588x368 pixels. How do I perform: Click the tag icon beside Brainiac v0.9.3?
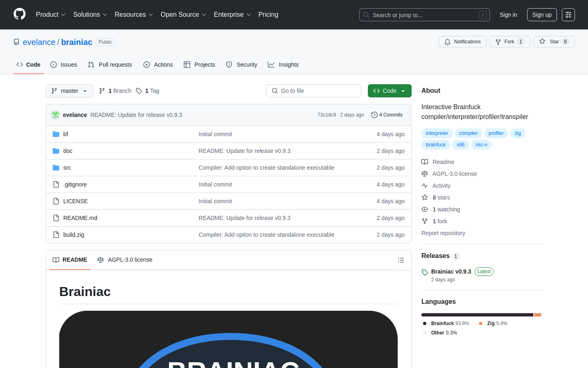point(425,272)
